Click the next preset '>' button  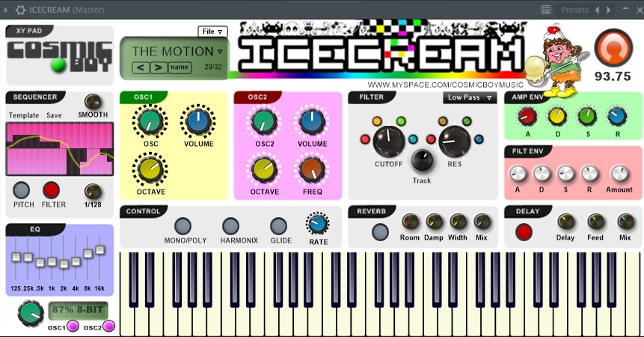[x=159, y=67]
